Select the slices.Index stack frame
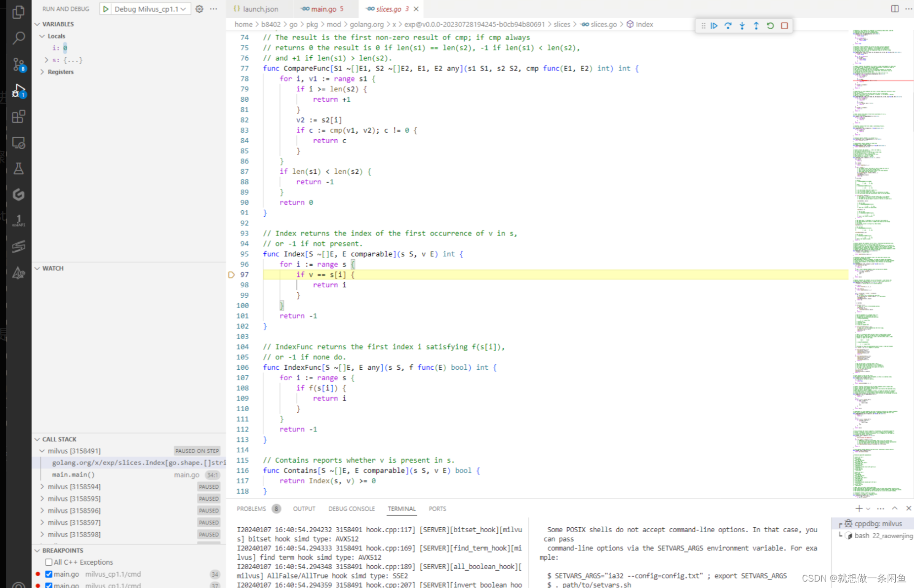The height and width of the screenshot is (588, 914). (129, 463)
